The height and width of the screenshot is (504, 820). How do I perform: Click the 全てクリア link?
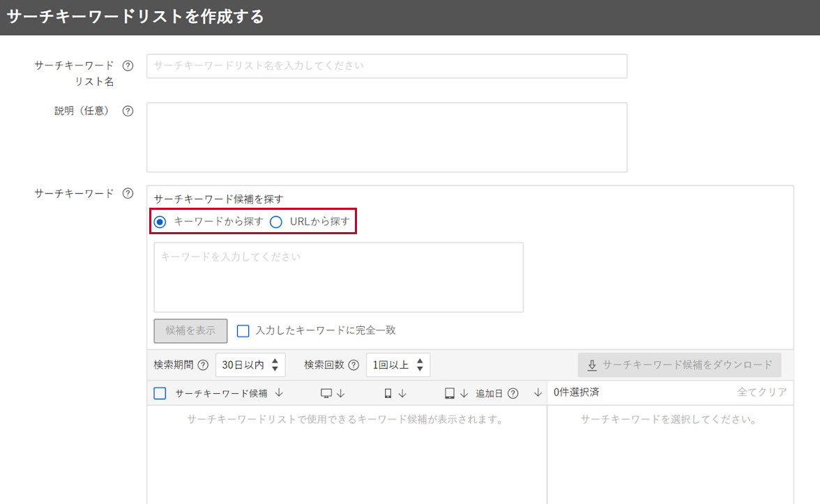point(761,392)
